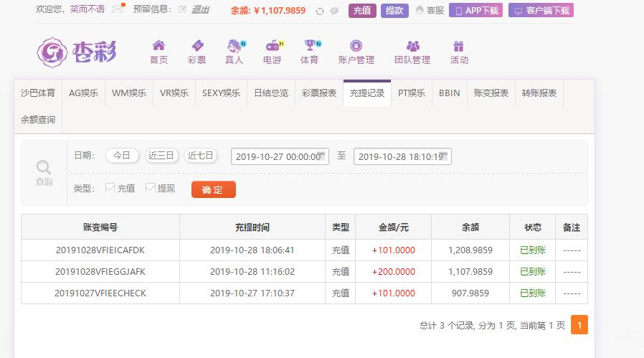Click time 2019-10-28 11:16:02
644x358 pixels.
[x=252, y=272]
